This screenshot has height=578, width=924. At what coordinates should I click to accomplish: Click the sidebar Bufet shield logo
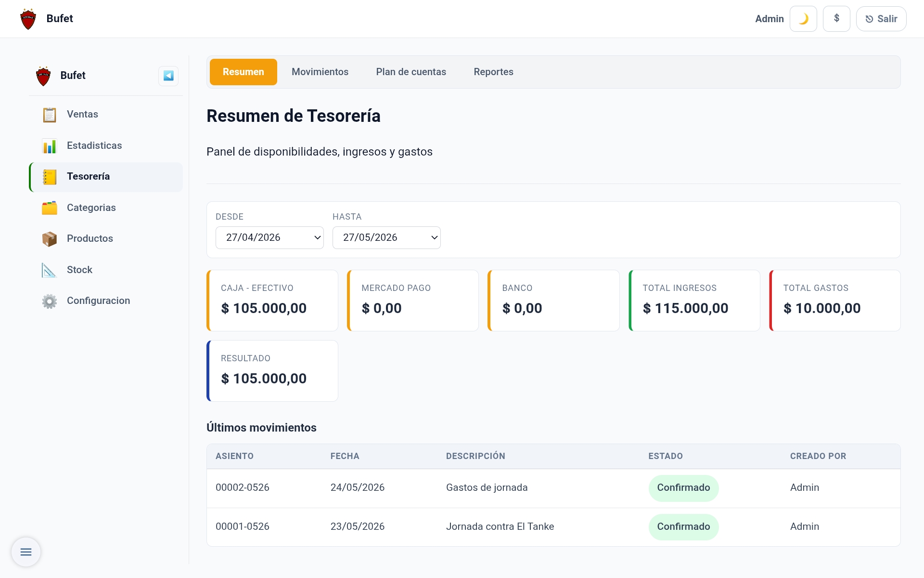pos(43,76)
